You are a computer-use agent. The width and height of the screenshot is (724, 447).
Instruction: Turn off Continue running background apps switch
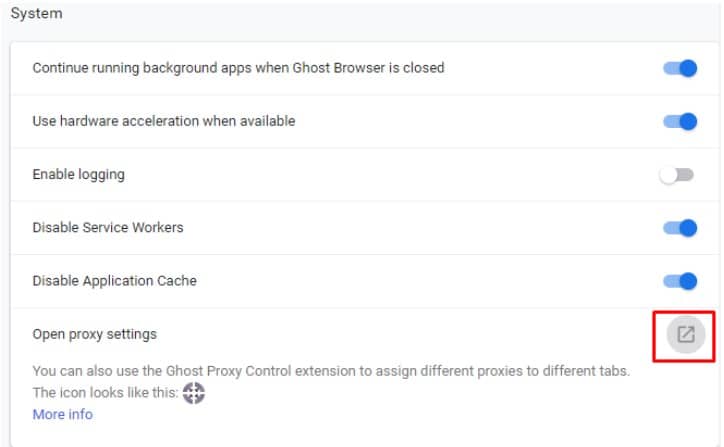(x=680, y=68)
